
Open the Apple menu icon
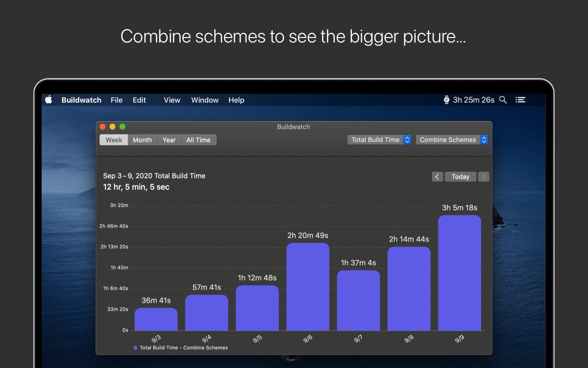click(49, 100)
